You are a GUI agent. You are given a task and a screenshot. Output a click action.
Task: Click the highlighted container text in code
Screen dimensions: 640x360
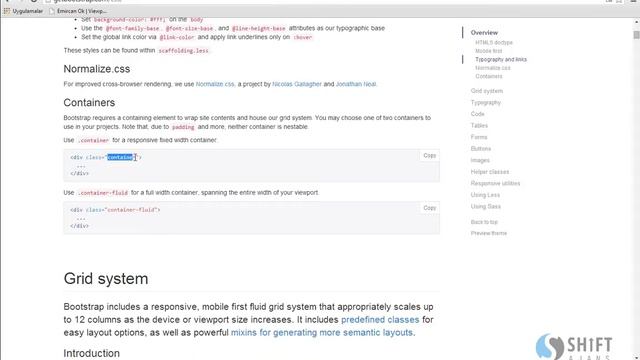pyautogui.click(x=120, y=157)
